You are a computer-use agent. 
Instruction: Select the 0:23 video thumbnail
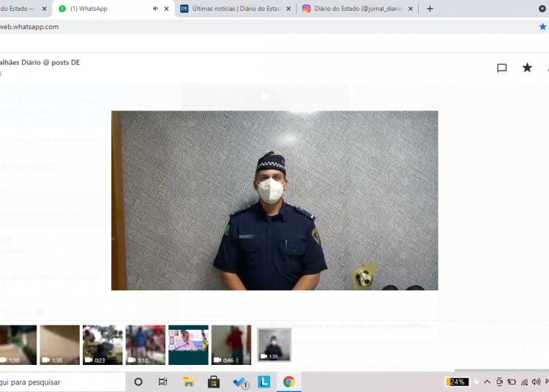coord(102,344)
